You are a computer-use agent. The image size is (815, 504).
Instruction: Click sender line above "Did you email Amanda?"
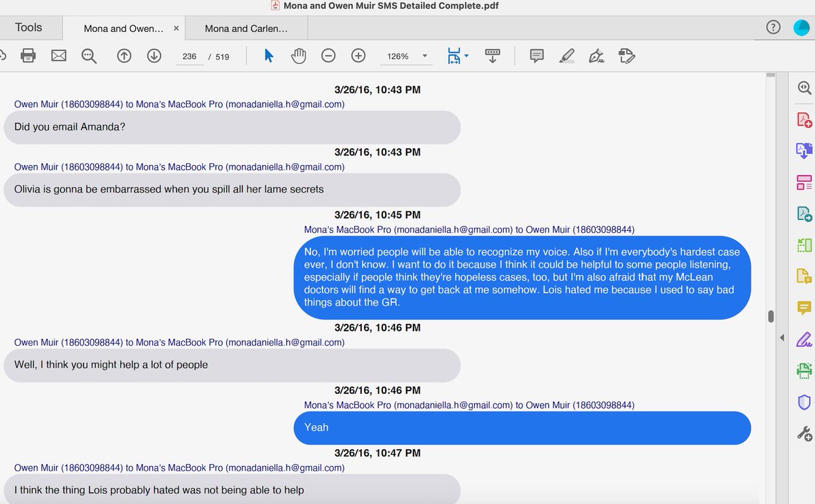click(179, 105)
